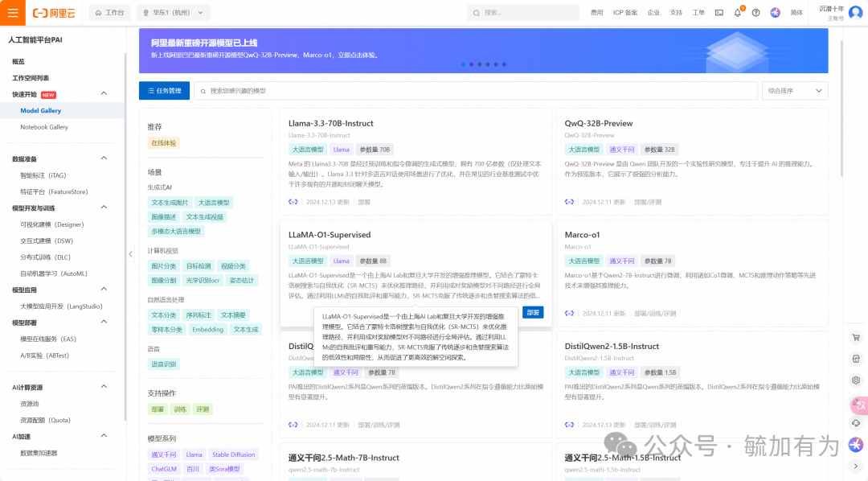Toggle the Stable Diffusion model series filter

coord(234,454)
